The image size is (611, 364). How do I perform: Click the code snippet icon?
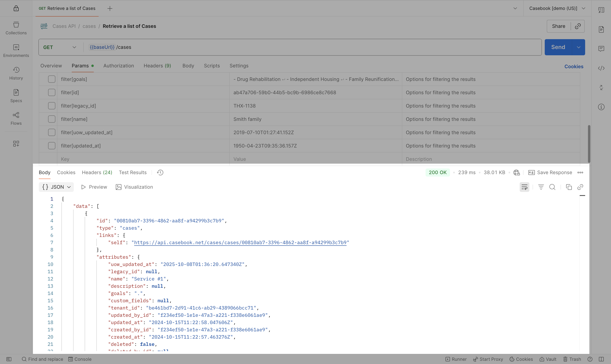(601, 68)
